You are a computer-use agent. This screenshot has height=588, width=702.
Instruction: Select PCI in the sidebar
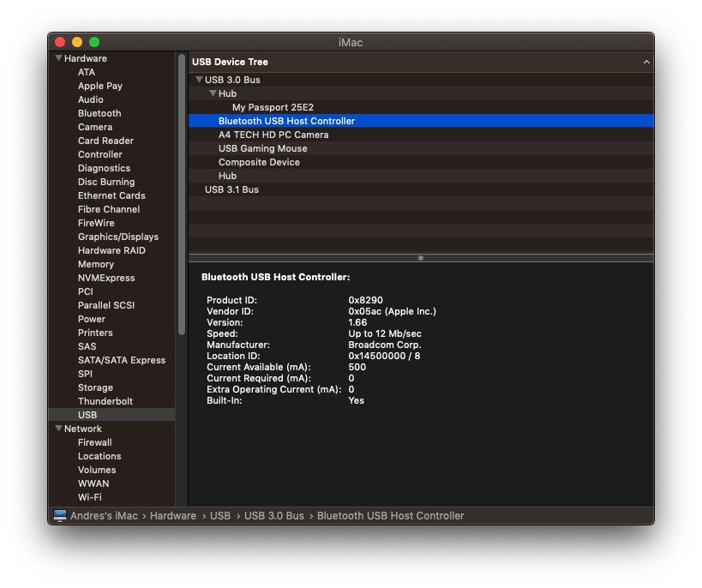pos(86,291)
